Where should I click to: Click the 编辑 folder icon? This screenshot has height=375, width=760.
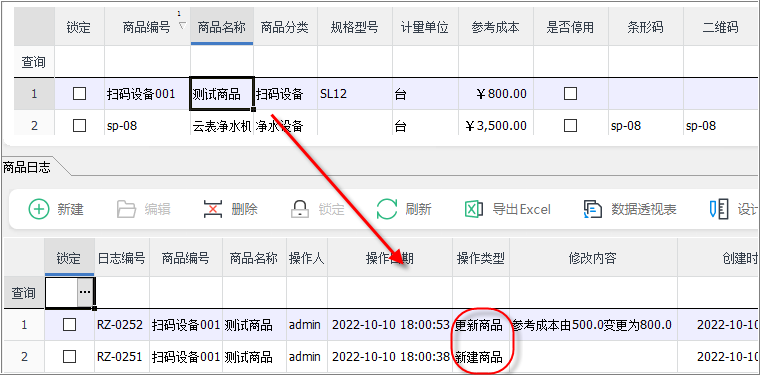[127, 210]
